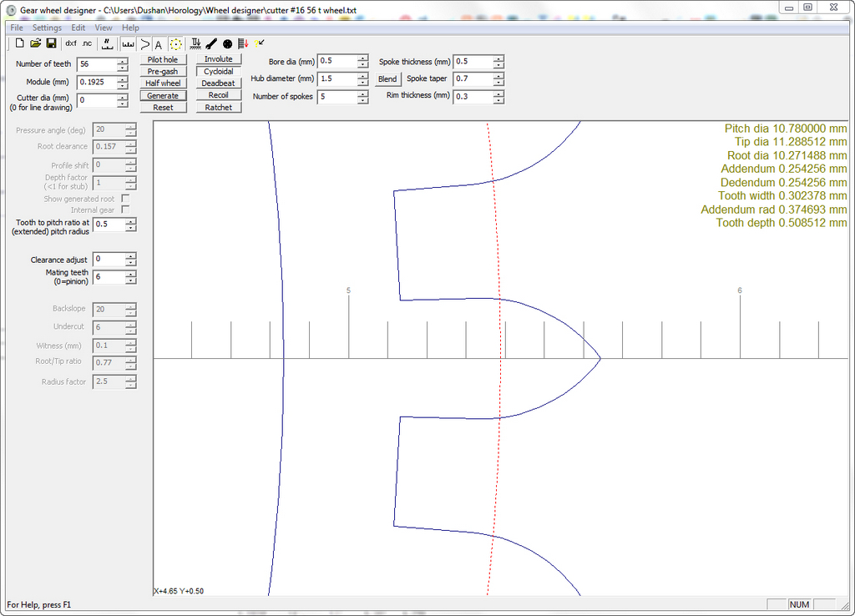Click the dxf export toolbar icon
The image size is (855, 616).
pyautogui.click(x=71, y=43)
